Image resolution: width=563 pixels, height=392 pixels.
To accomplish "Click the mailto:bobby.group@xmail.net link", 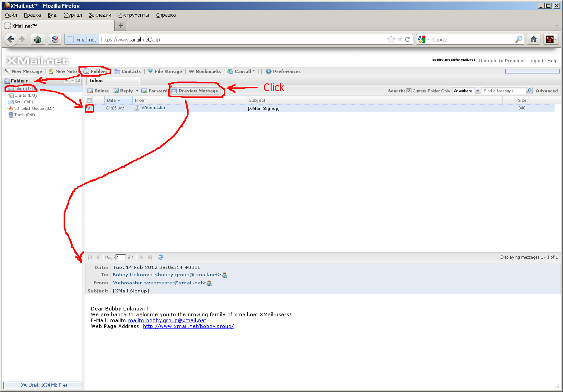I will [167, 320].
